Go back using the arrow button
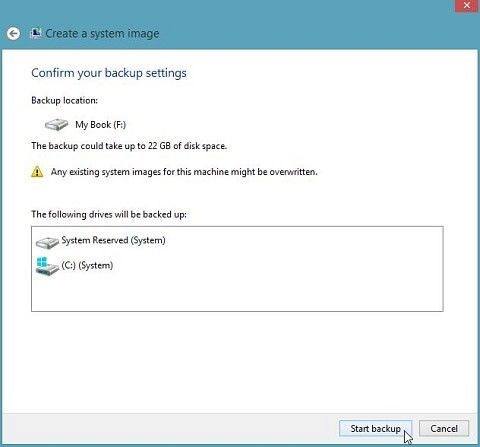 click(x=14, y=34)
